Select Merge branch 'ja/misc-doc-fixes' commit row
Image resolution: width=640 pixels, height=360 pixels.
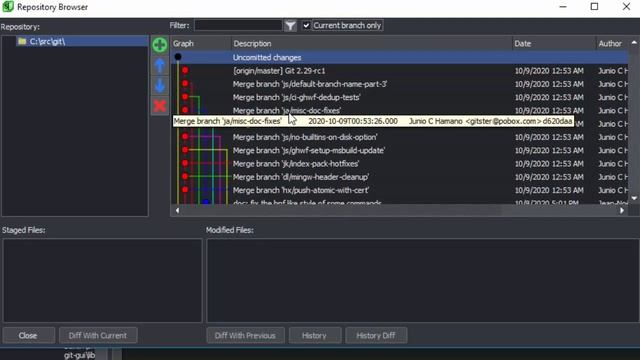click(x=400, y=110)
